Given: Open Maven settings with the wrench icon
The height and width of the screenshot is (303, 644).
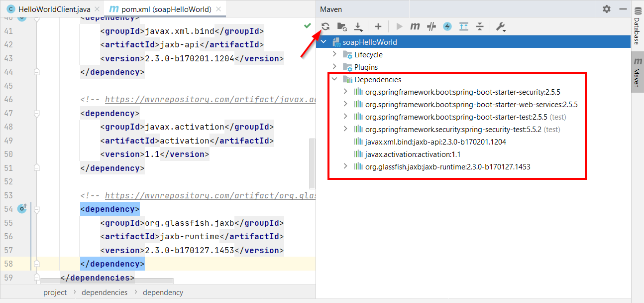Looking at the screenshot, I should click(501, 26).
